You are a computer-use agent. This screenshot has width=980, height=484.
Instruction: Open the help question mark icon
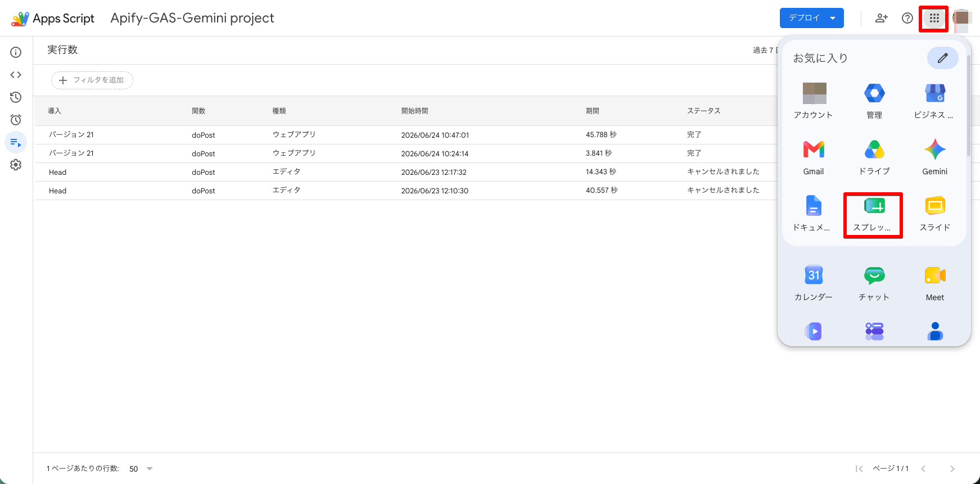coord(907,18)
